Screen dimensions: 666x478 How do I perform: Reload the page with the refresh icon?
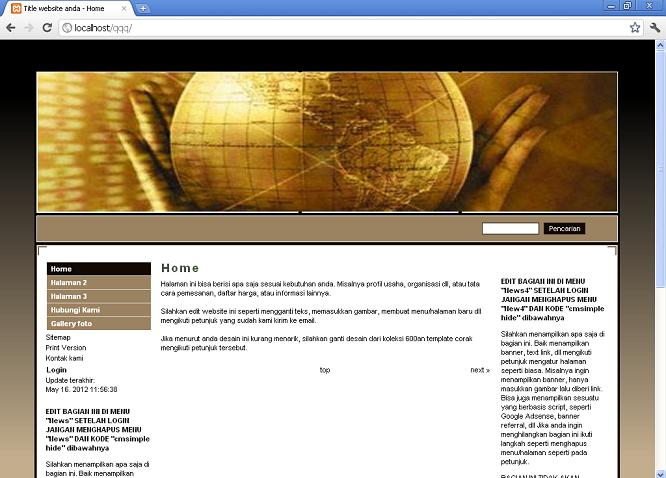(47, 28)
